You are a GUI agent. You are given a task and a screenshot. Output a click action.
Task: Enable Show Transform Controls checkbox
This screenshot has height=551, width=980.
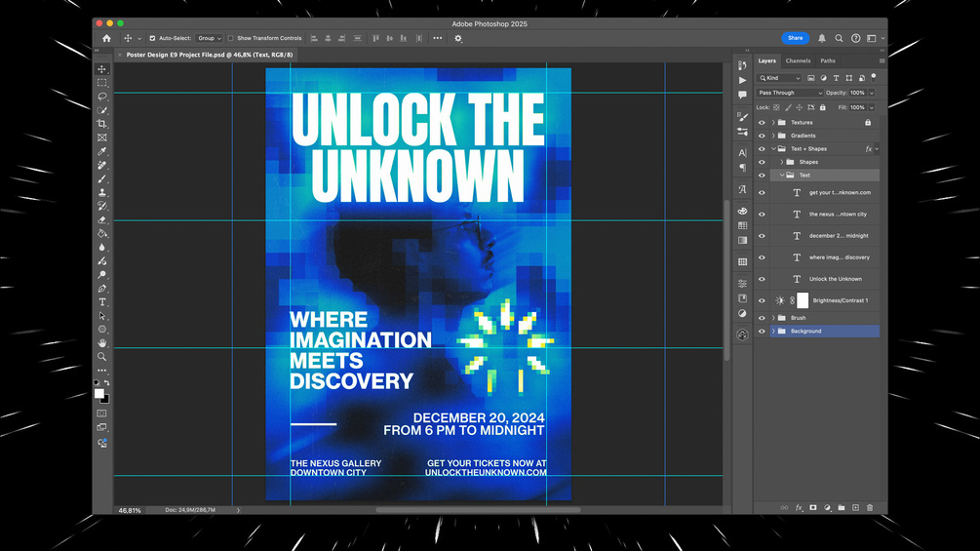pos(231,38)
